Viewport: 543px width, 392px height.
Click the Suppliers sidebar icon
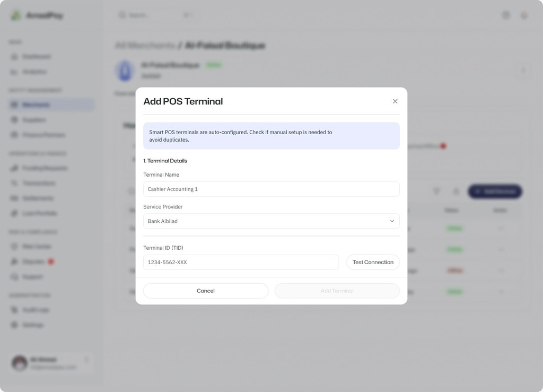point(14,120)
